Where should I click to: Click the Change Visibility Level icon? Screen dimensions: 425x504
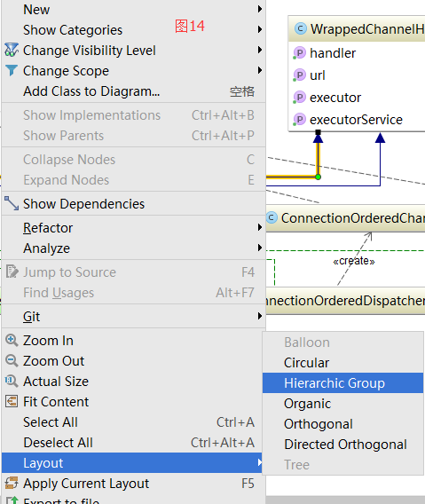tap(12, 50)
